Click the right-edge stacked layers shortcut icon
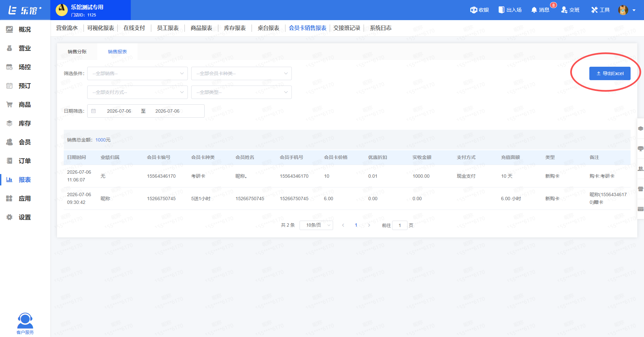Image resolution: width=644 pixels, height=337 pixels. pyautogui.click(x=641, y=128)
